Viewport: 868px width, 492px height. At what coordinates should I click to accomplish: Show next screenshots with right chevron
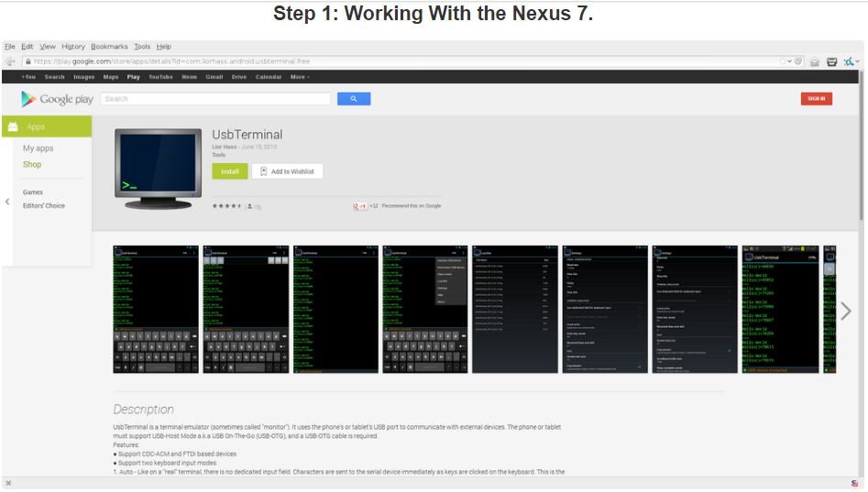coord(845,311)
